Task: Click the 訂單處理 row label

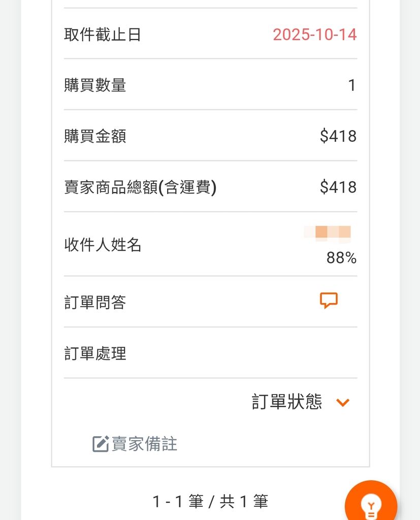Action: [x=95, y=353]
